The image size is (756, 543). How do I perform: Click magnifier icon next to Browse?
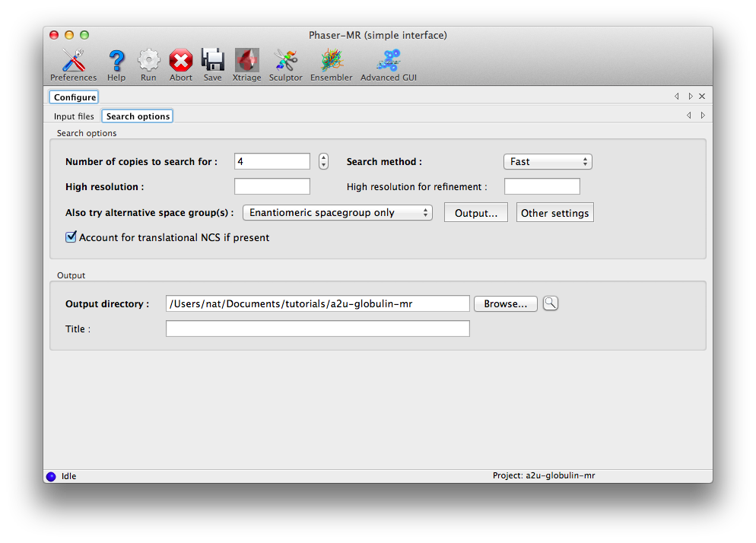coord(550,303)
